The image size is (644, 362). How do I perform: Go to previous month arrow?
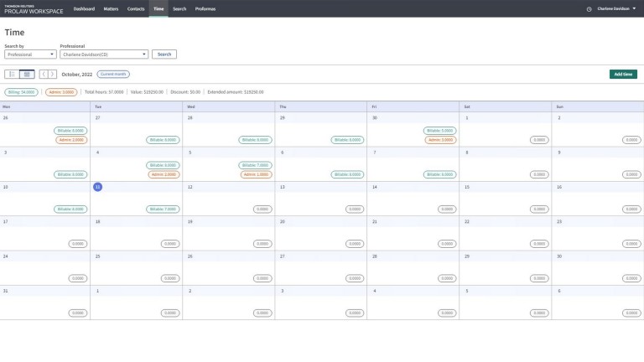coord(44,75)
